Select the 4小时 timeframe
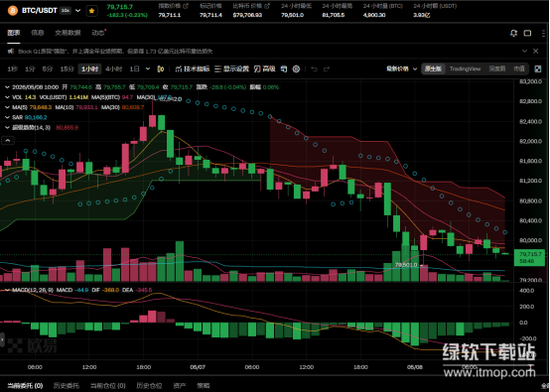Screen dimensions: 550x392 click(113, 68)
